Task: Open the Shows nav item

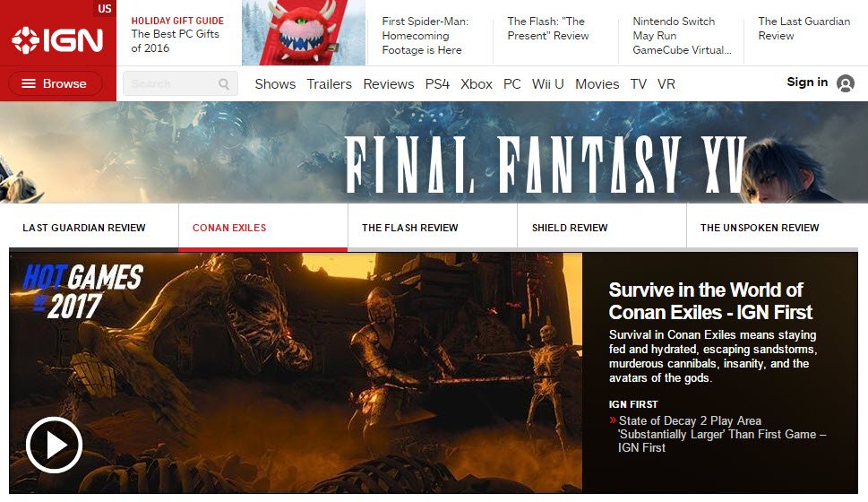Action: 275,84
